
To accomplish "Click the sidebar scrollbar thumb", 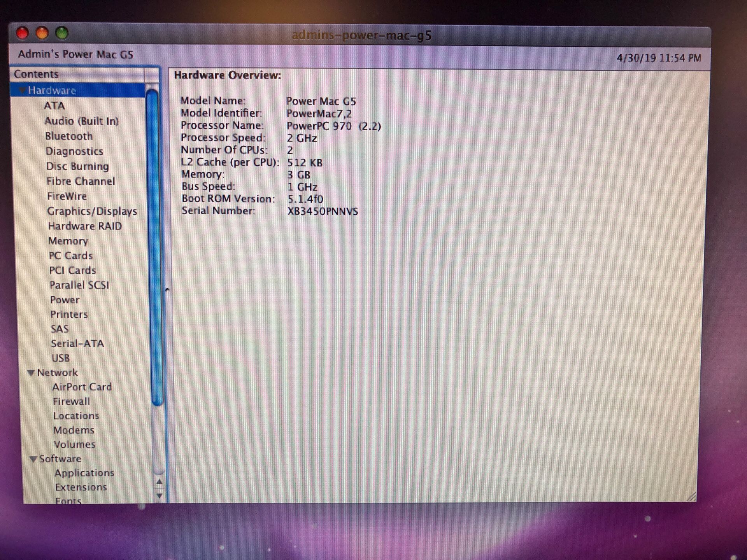I will pos(154,247).
